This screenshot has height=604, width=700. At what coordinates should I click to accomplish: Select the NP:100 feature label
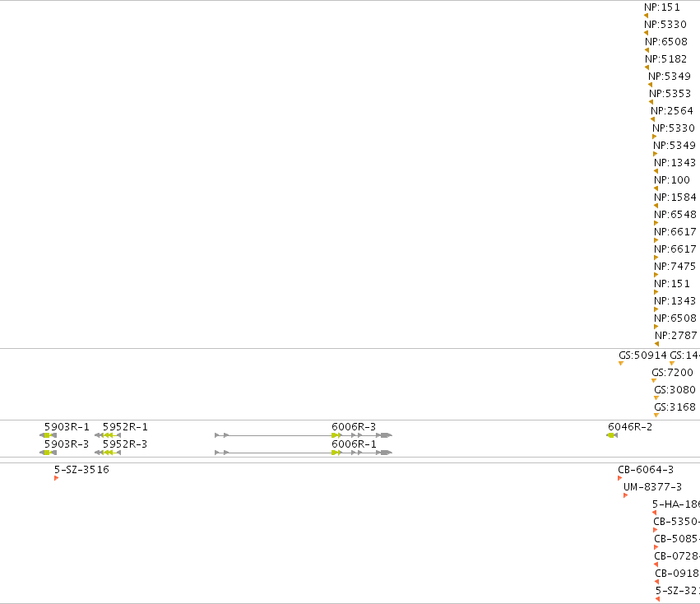(672, 180)
